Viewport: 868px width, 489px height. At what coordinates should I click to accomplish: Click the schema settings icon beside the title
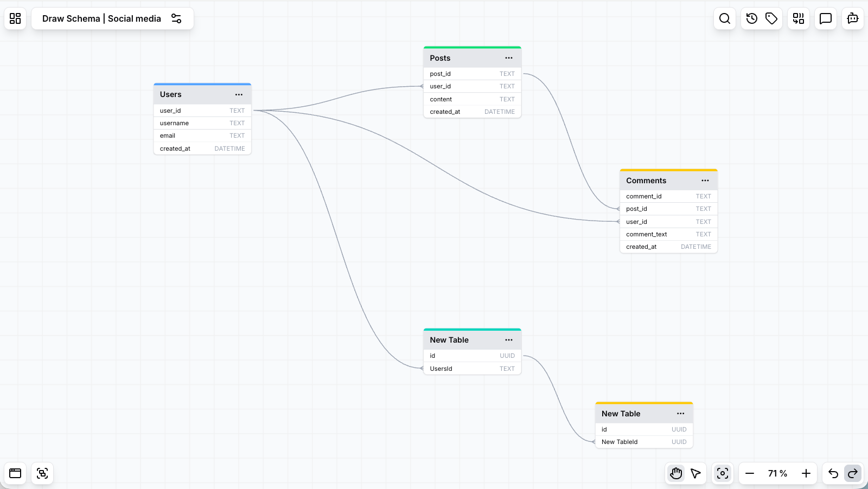tap(176, 18)
